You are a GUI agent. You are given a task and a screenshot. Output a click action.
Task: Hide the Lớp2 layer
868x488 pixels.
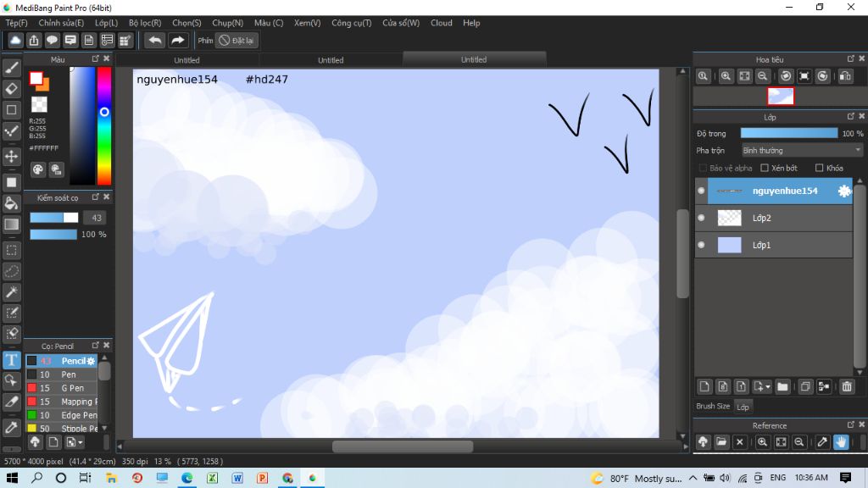(x=701, y=218)
